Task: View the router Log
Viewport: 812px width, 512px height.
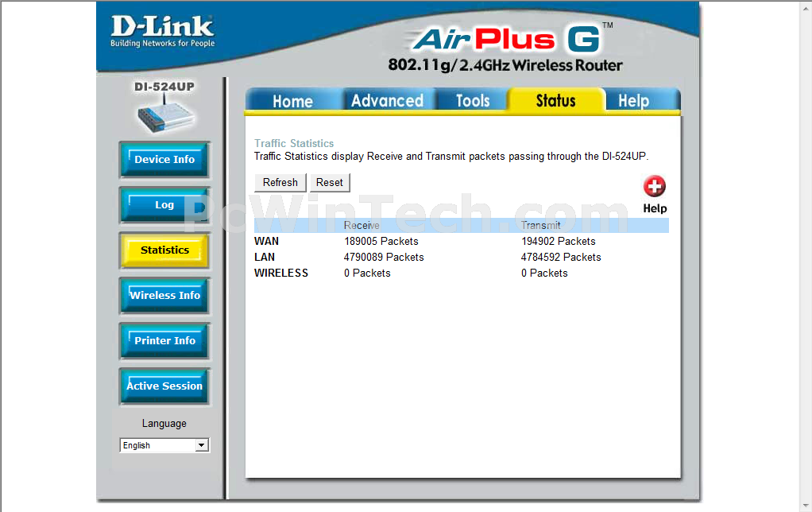Action: coord(164,204)
